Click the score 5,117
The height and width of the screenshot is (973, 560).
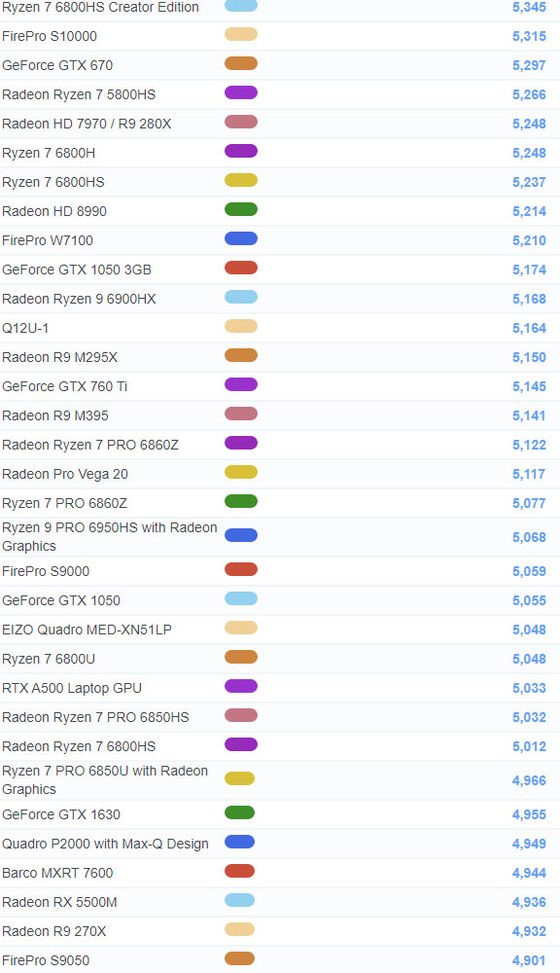[529, 474]
